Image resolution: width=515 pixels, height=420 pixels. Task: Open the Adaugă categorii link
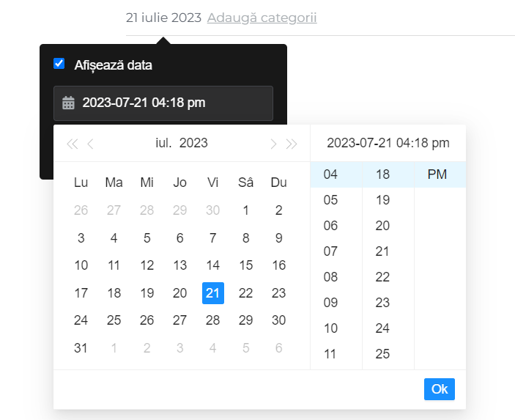click(x=262, y=18)
